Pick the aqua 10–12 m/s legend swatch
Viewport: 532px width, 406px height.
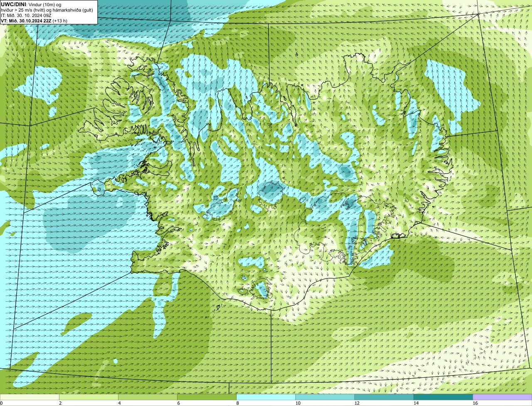(x=325, y=397)
